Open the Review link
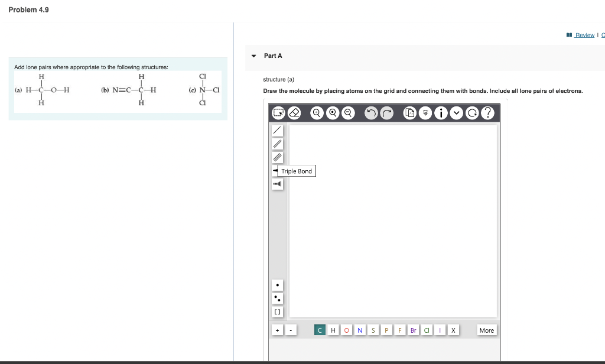Viewport: 605px width, 364px height. click(x=584, y=35)
